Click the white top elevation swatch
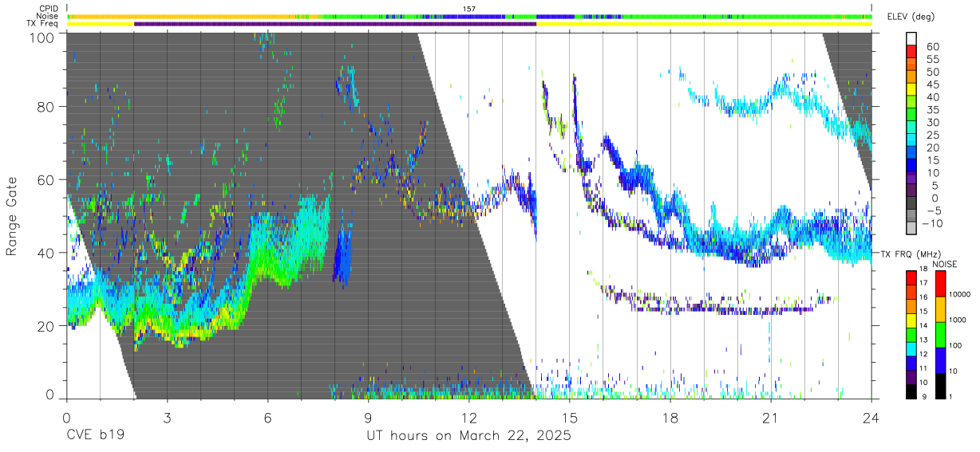 911,37
